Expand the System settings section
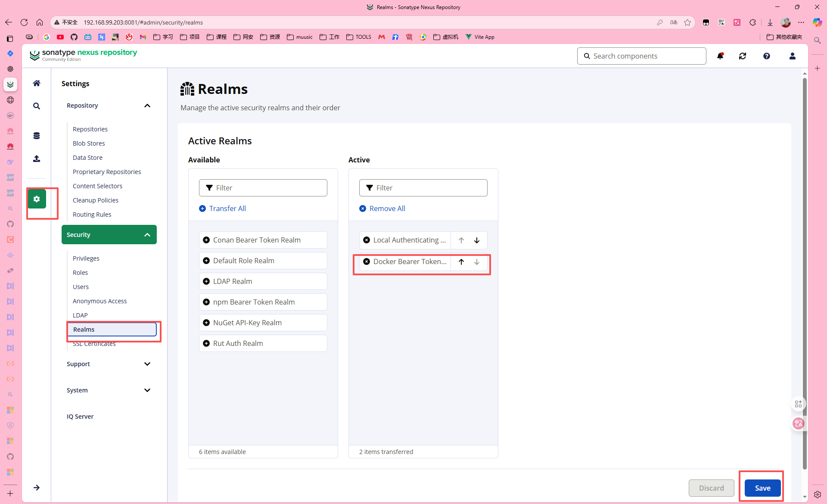Viewport: 827px width, 504px height. point(147,390)
